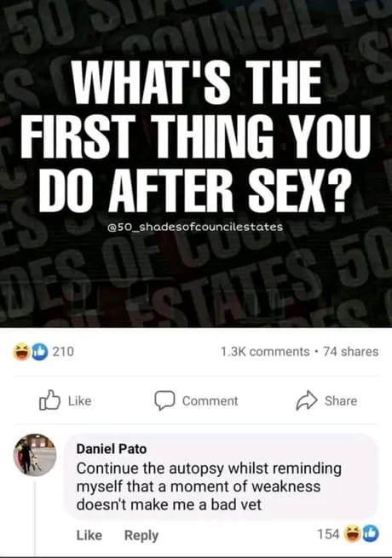Viewport: 392px width, 558px height.
Task: Click the blue like reaction beside 210
Action: pyautogui.click(x=39, y=352)
